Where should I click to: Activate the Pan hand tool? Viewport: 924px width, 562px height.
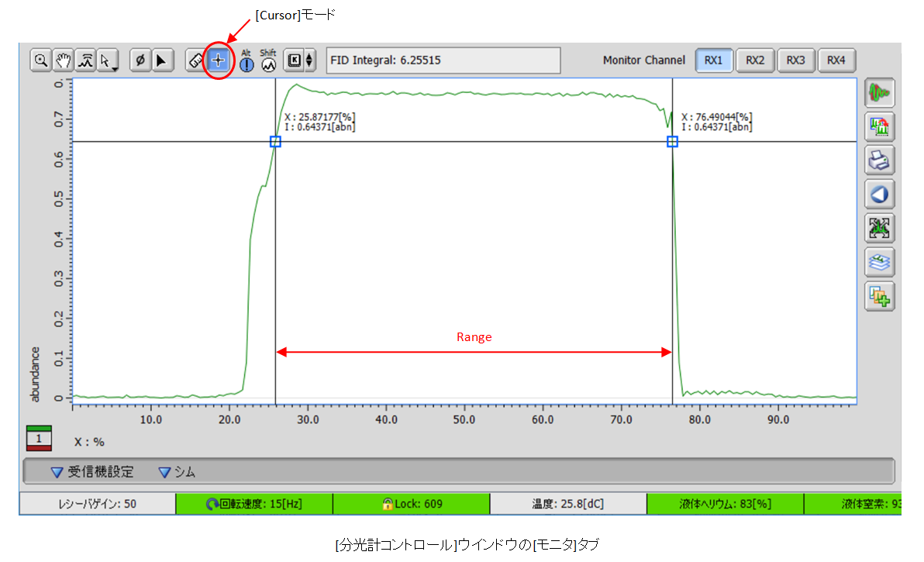63,60
